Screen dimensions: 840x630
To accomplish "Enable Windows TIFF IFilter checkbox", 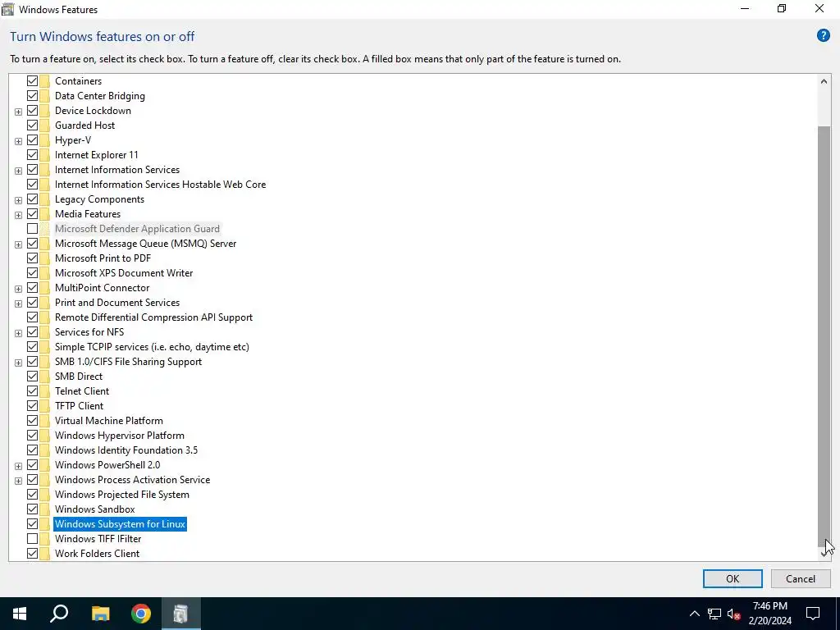I will (32, 538).
